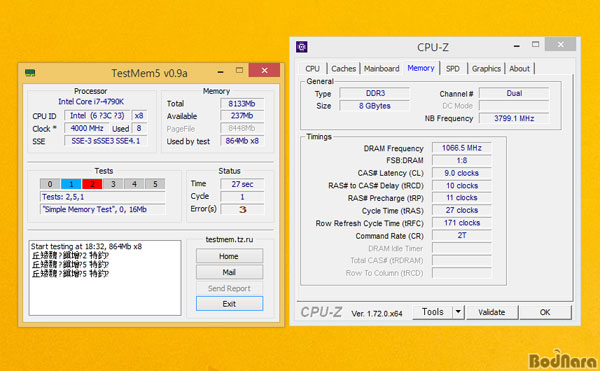600x371 pixels.
Task: Click the TestMem5 log text area
Action: tap(105, 278)
